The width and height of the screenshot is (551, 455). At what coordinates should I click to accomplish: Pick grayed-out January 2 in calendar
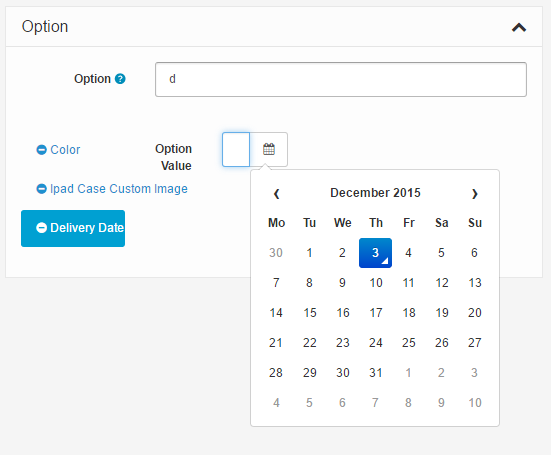point(441,373)
